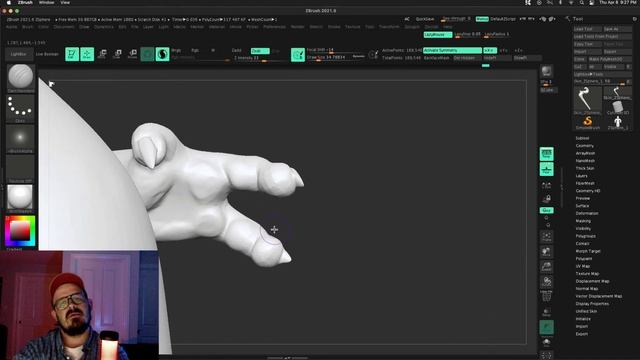This screenshot has height=360, width=640.
Task: Expand the Geometry subpalette
Action: click(584, 146)
